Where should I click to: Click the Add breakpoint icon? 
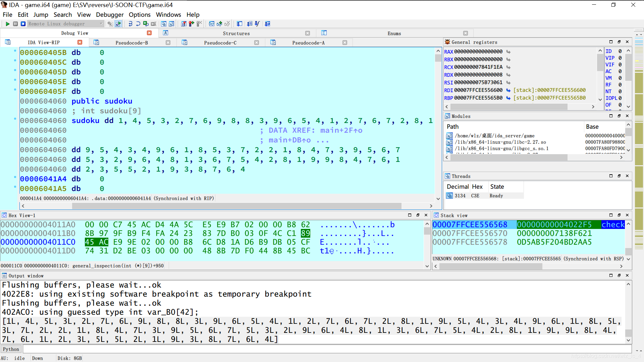point(191,24)
